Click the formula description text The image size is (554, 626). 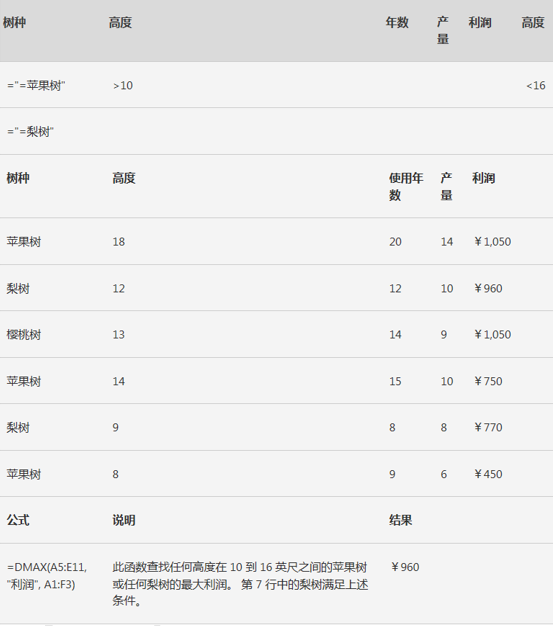[x=240, y=584]
